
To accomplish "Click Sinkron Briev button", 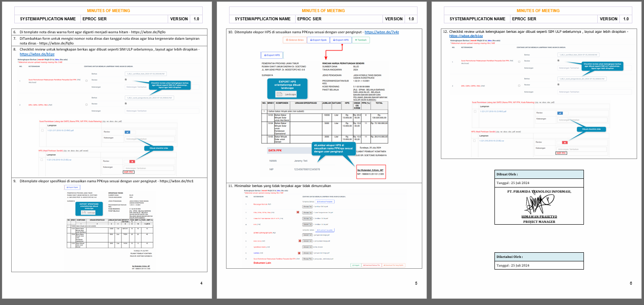I will 295,40.
